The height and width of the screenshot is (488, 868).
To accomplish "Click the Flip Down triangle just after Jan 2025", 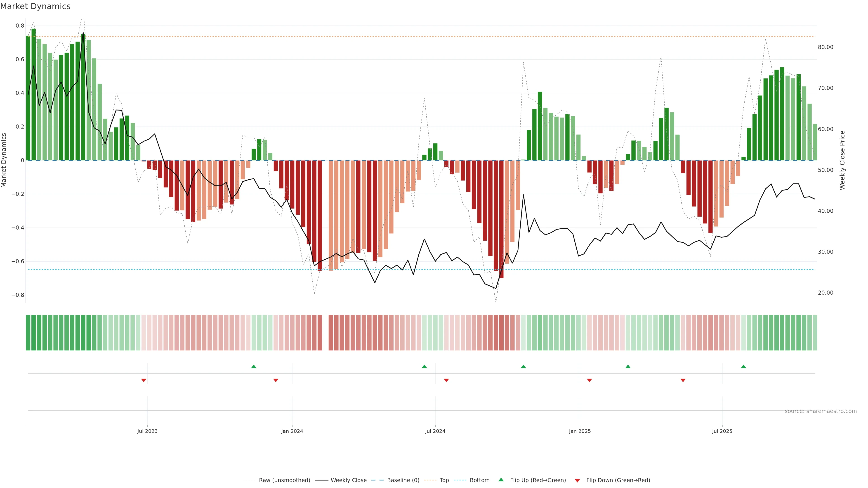I will pyautogui.click(x=589, y=380).
